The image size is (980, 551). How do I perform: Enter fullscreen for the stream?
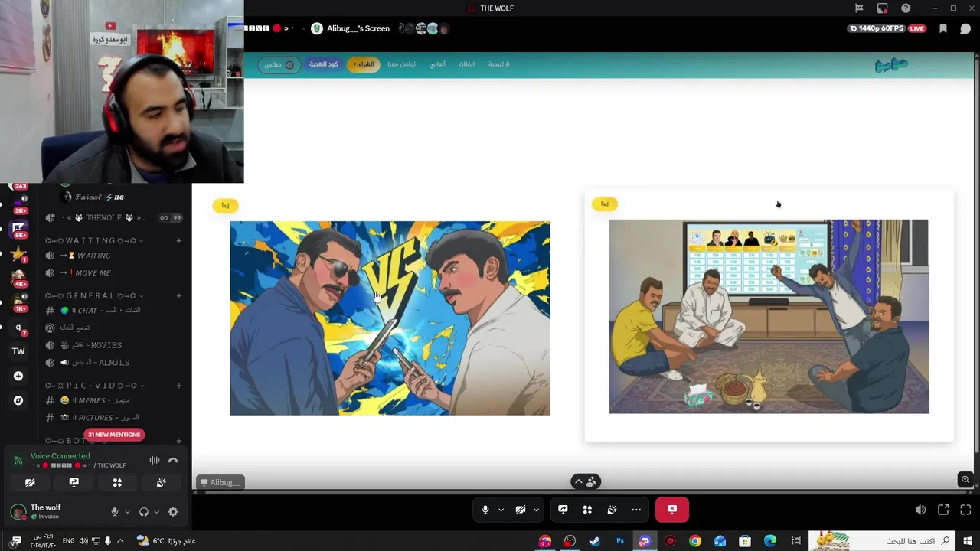click(965, 510)
